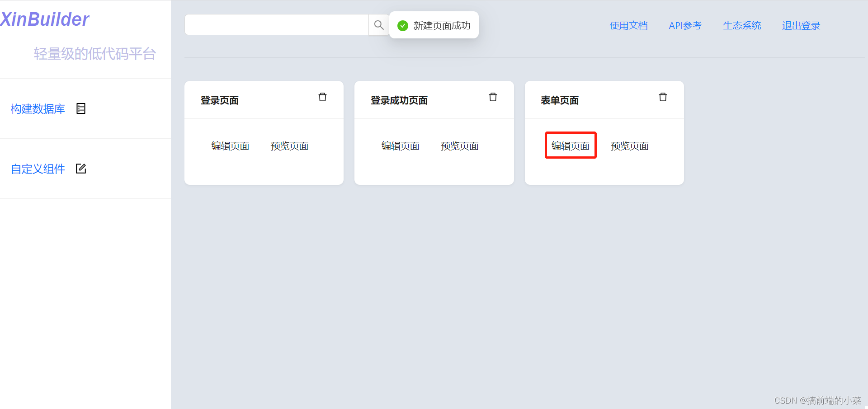Click 编辑页面 on the 表单页面 card

click(571, 146)
